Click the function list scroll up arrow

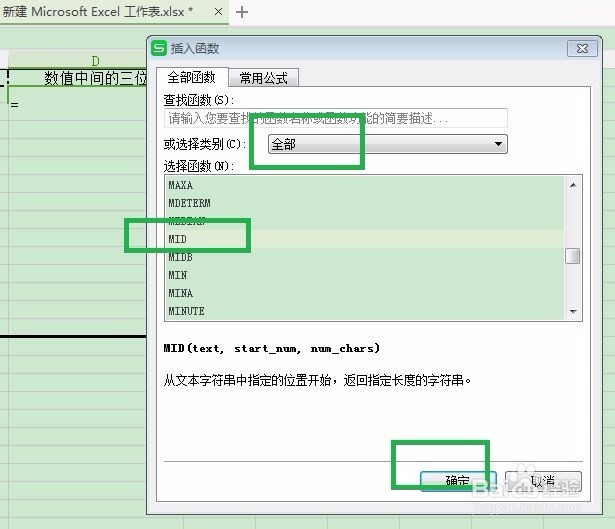(x=573, y=185)
